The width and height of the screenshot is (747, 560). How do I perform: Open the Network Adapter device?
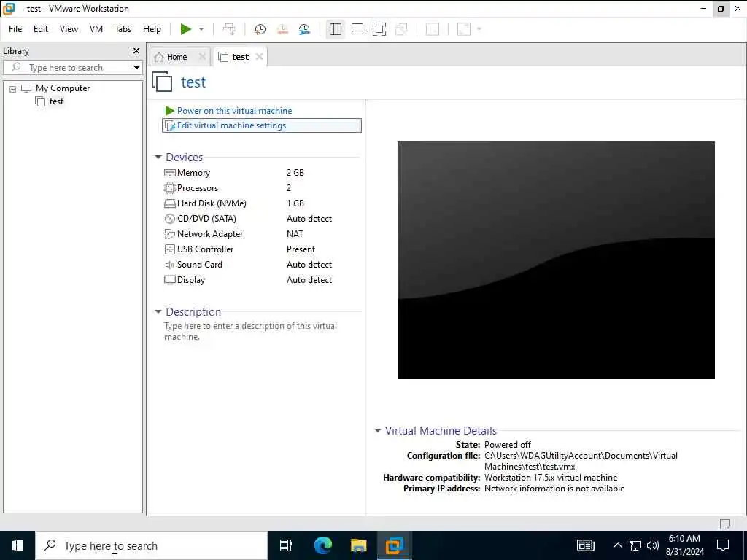pos(210,234)
